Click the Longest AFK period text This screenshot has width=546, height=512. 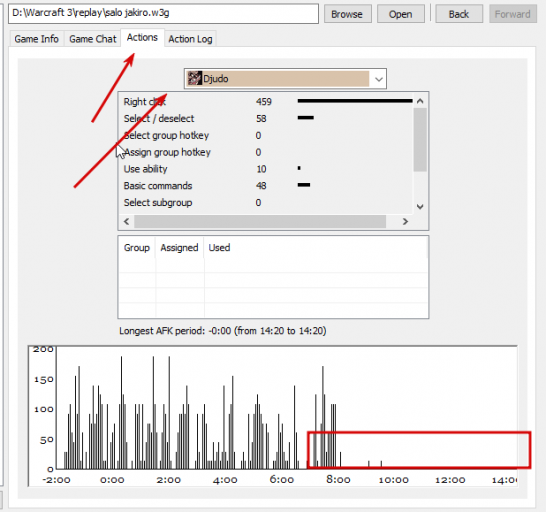[223, 331]
